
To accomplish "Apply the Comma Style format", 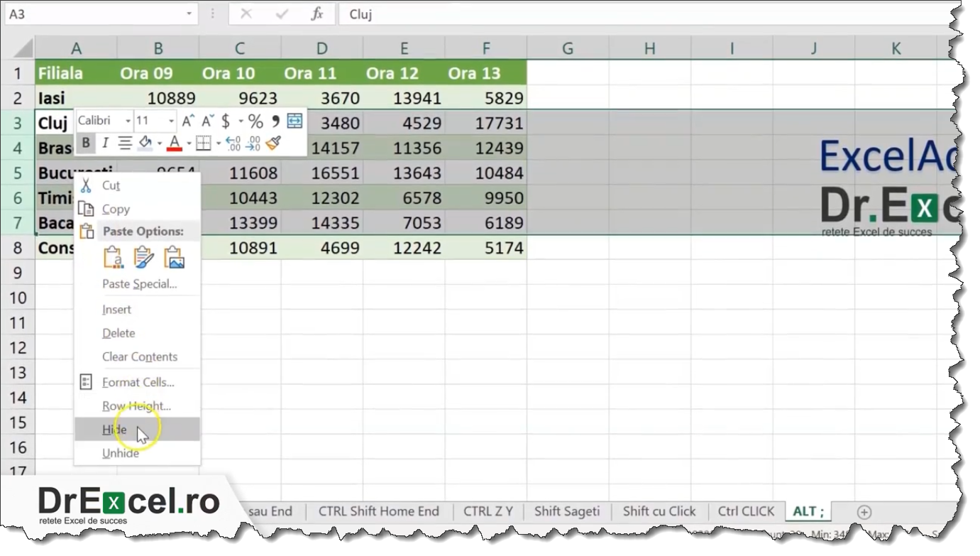I will (275, 121).
